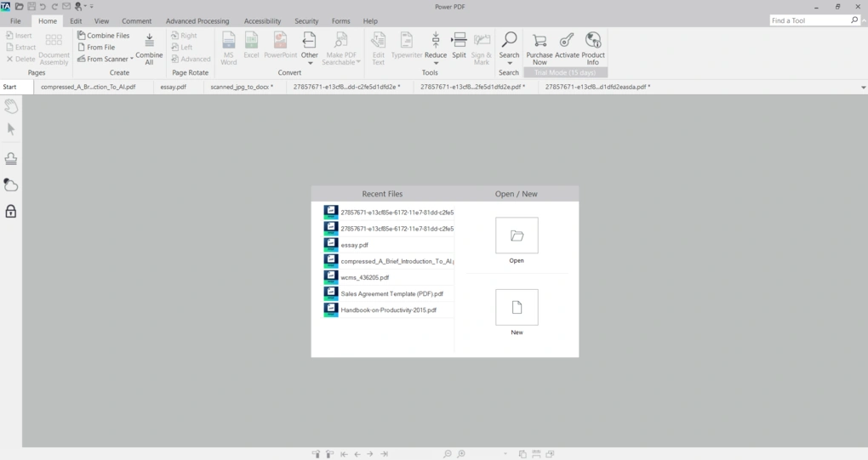Open the Help ribbon tab
This screenshot has width=868, height=460.
click(x=370, y=21)
